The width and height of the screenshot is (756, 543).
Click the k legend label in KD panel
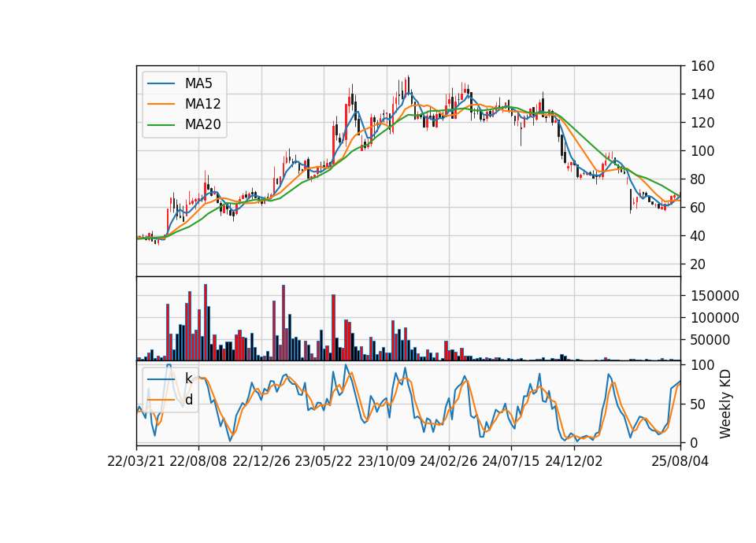point(188,379)
